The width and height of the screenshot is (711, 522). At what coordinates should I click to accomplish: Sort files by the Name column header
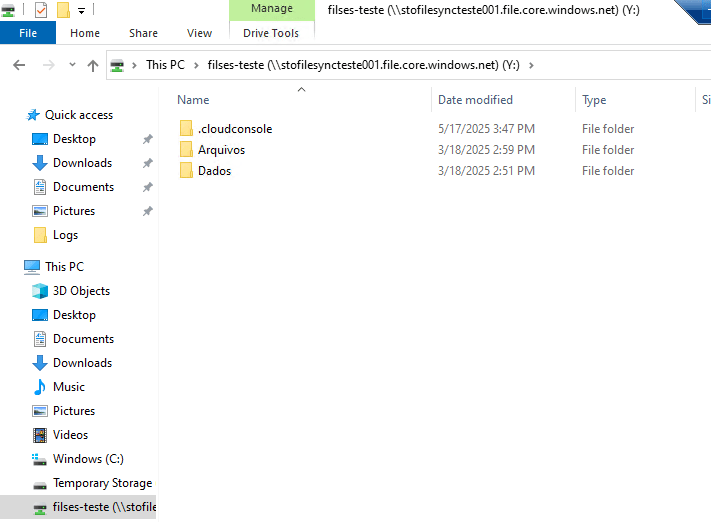pyautogui.click(x=193, y=100)
